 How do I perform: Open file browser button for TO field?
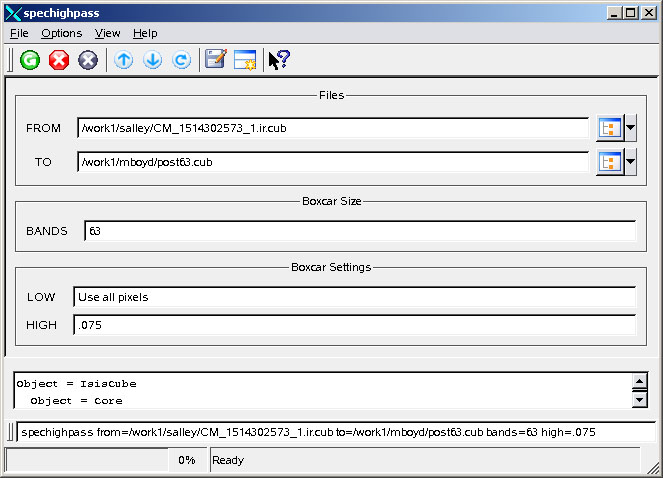coord(608,162)
